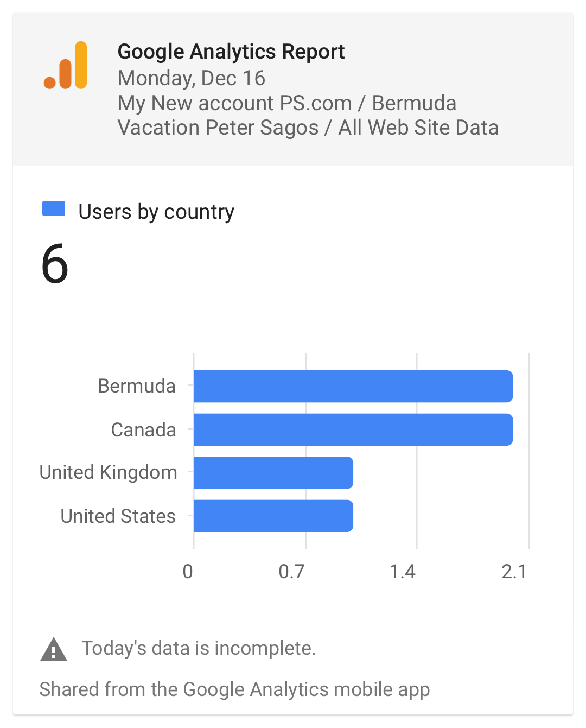
Task: Select the United Kingdom bar
Action: click(273, 472)
